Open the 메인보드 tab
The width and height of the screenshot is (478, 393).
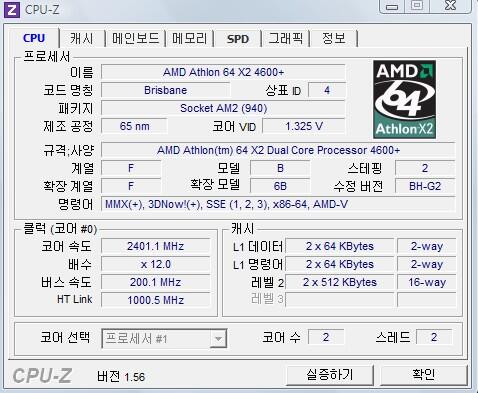pos(135,38)
